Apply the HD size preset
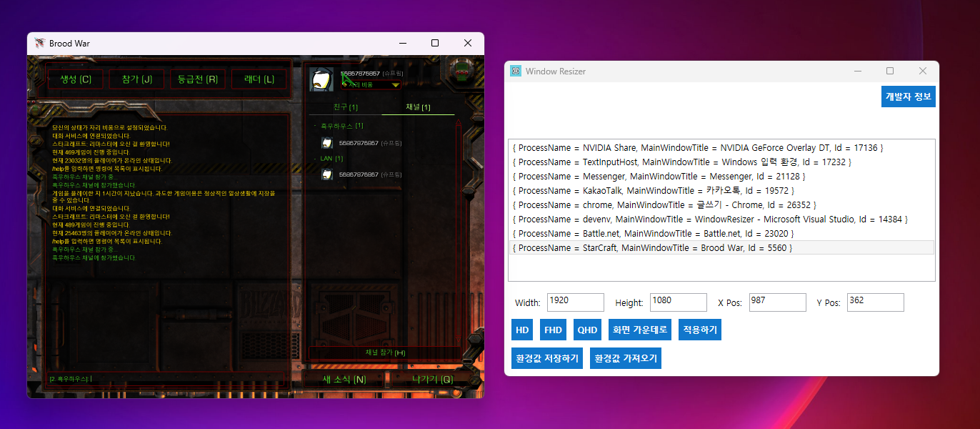Viewport: 980px width, 429px height. 522,330
